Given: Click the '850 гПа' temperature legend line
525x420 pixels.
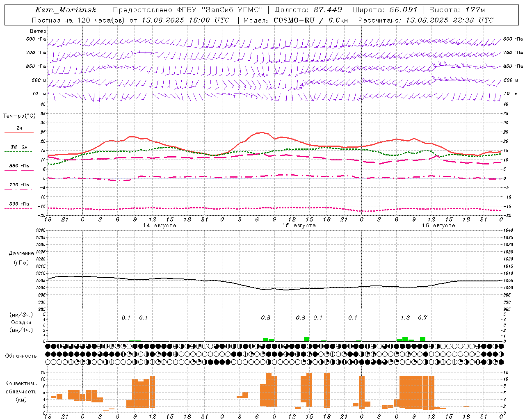Looking at the screenshot, I should pos(19,170).
